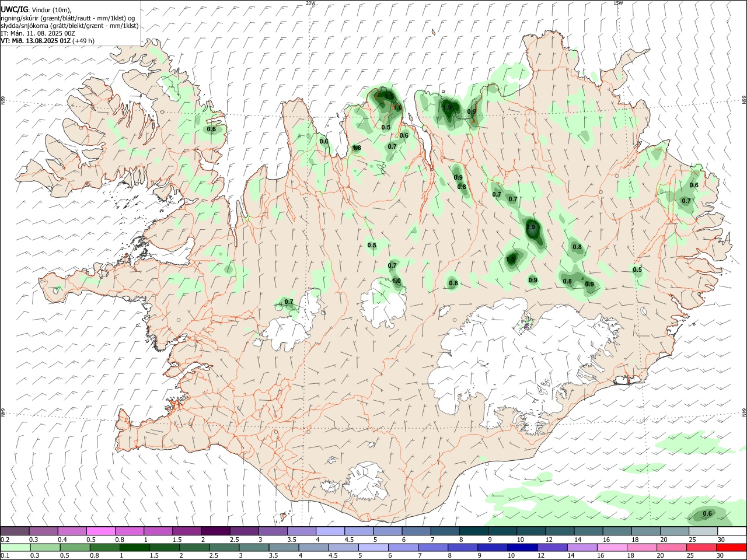Image resolution: width=747 pixels, height=560 pixels.
Task: Click the 3.5 label on the upper scale
Action: [x=291, y=540]
